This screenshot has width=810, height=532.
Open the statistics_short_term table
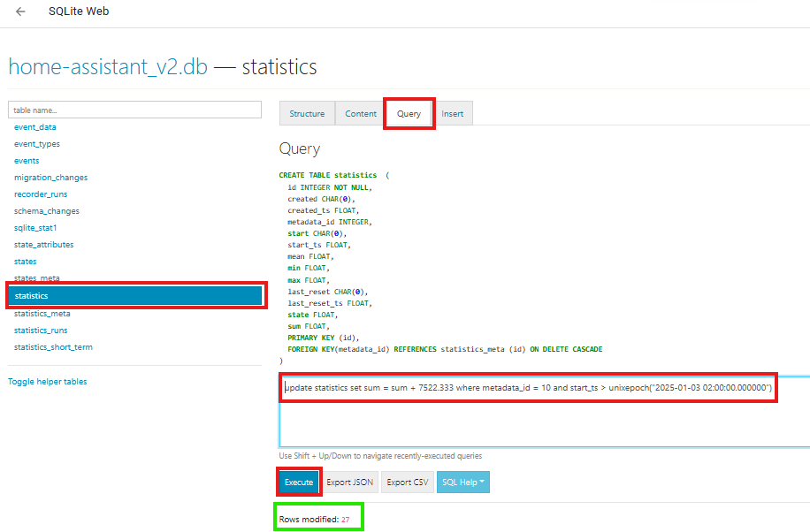[x=53, y=347]
